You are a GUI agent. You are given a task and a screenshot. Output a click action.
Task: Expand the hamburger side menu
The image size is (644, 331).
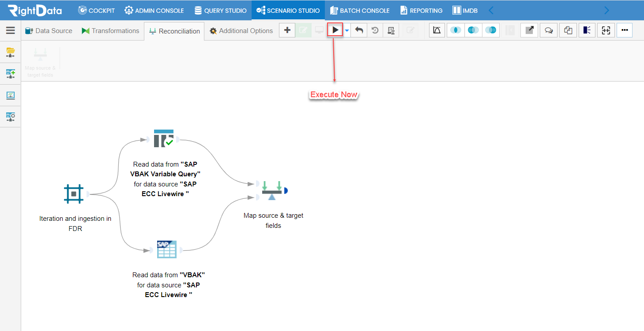[x=11, y=30]
